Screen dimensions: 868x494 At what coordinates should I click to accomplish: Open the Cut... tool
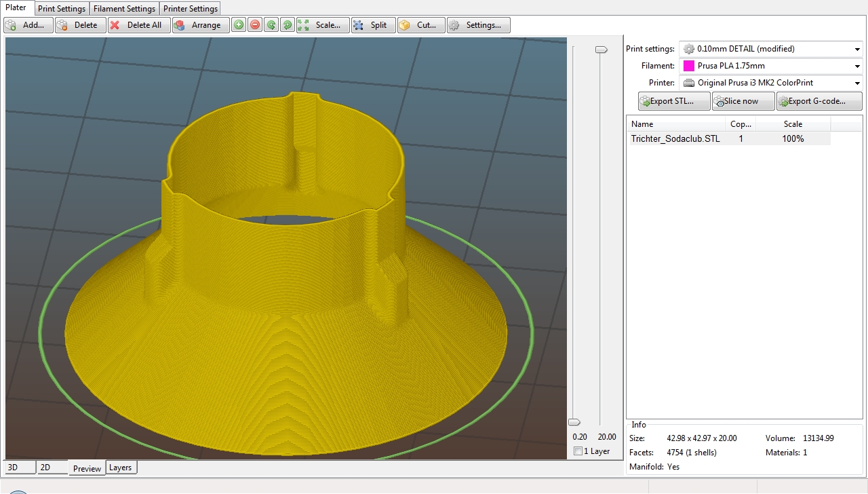[421, 25]
